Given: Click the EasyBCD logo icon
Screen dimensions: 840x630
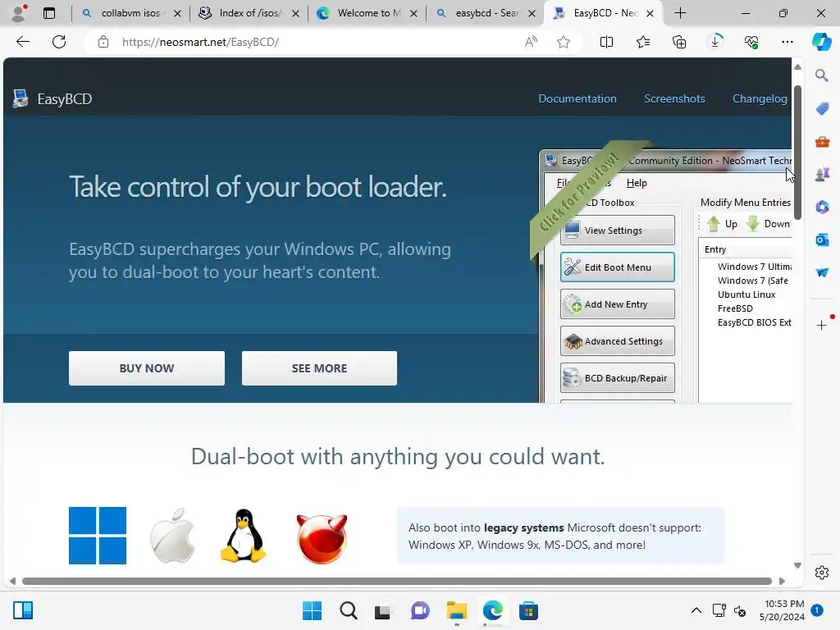Looking at the screenshot, I should tap(21, 98).
